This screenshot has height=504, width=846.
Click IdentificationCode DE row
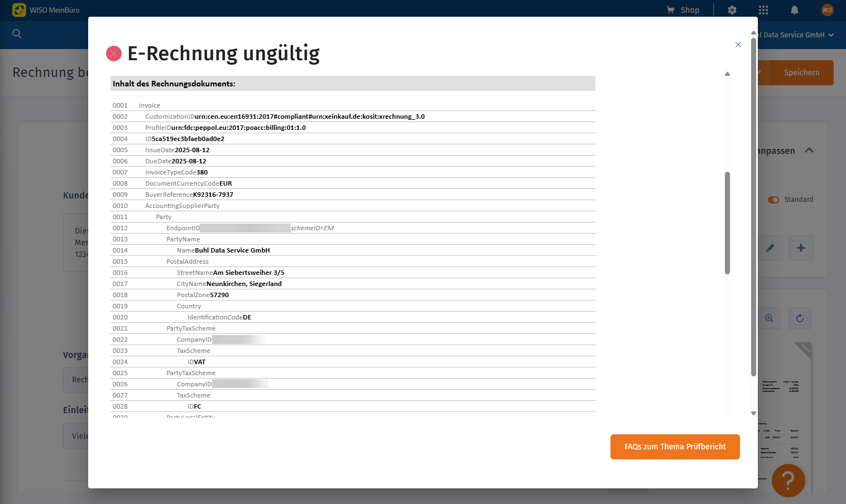point(353,317)
